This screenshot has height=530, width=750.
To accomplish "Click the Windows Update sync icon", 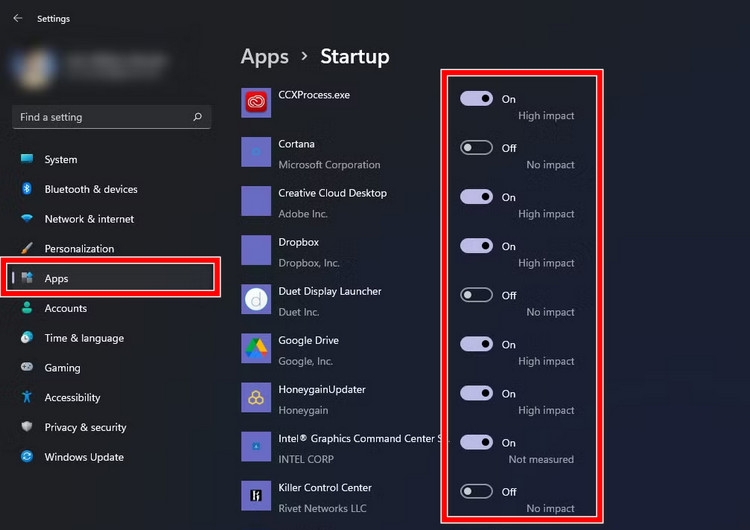I will click(x=27, y=456).
